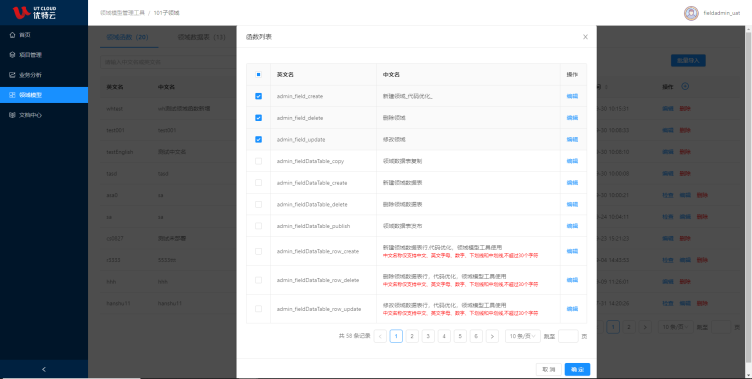Check the admin_fieldDataTable_publish row checkbox

pyautogui.click(x=258, y=225)
